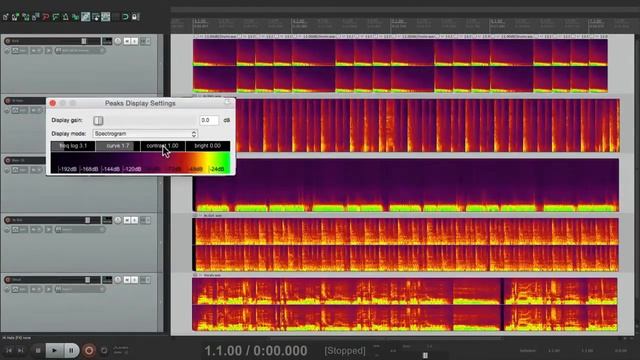Arm the bottom track for recording
640x360 pixels.
point(7,280)
